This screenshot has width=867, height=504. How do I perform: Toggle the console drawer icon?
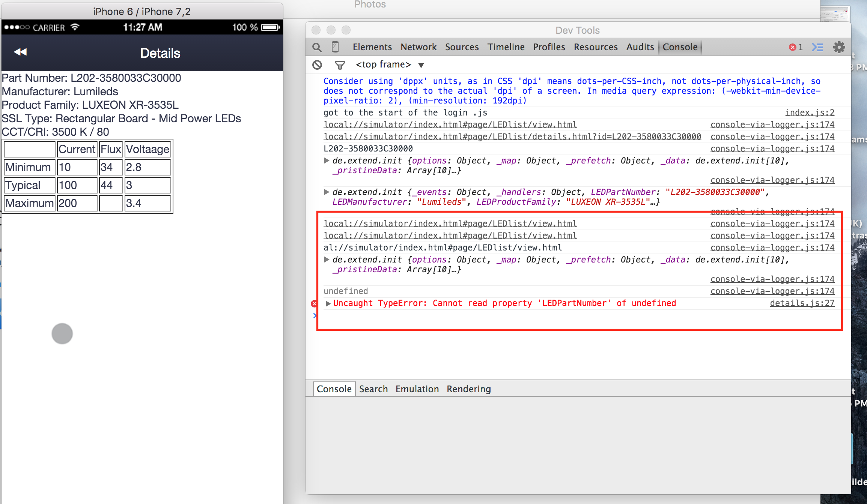click(x=817, y=47)
